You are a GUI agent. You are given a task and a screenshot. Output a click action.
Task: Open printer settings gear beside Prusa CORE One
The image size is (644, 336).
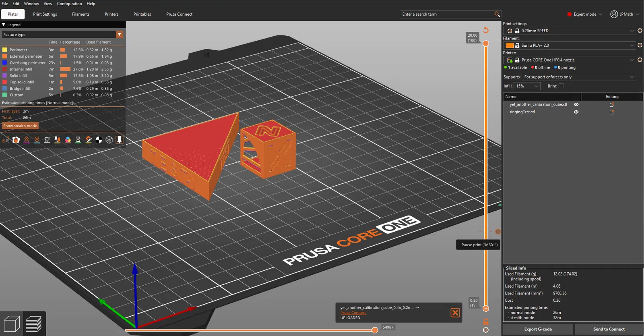pos(640,60)
